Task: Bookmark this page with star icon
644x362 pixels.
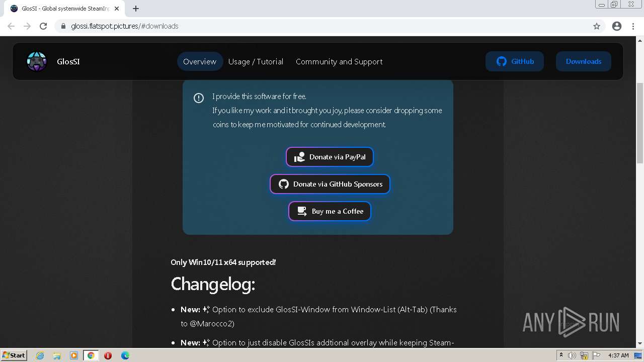Action: 597,26
